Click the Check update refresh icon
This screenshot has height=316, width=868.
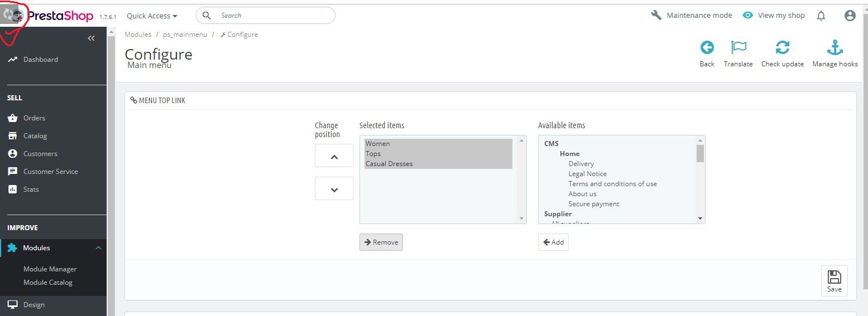pyautogui.click(x=783, y=47)
